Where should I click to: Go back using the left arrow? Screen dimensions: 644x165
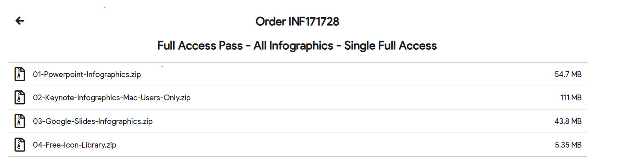click(19, 21)
